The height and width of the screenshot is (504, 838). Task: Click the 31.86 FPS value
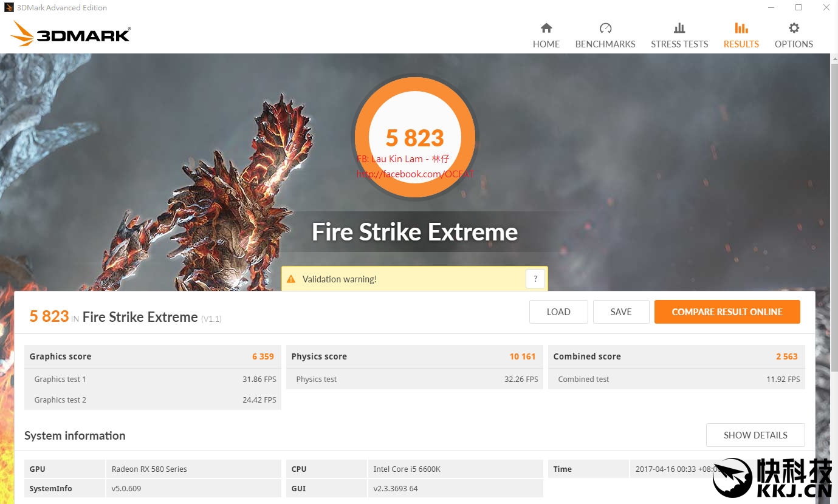pyautogui.click(x=259, y=380)
